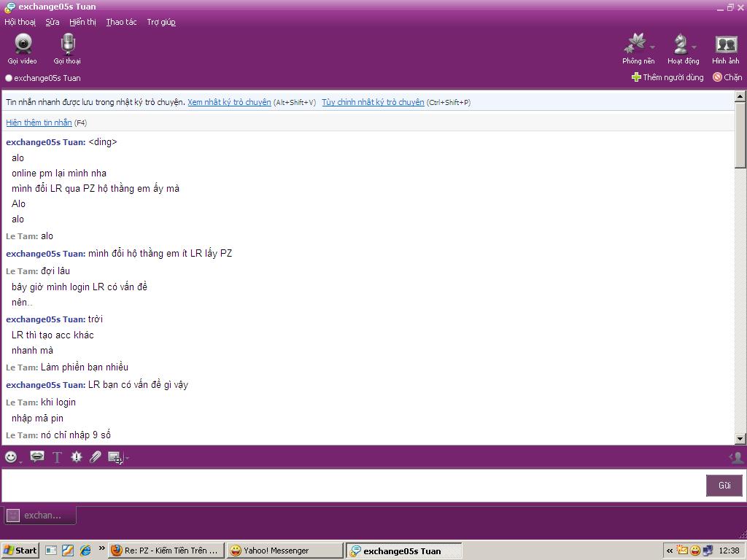Click the contact display image icon
Viewport: 747px width, 560px height.
(737, 458)
